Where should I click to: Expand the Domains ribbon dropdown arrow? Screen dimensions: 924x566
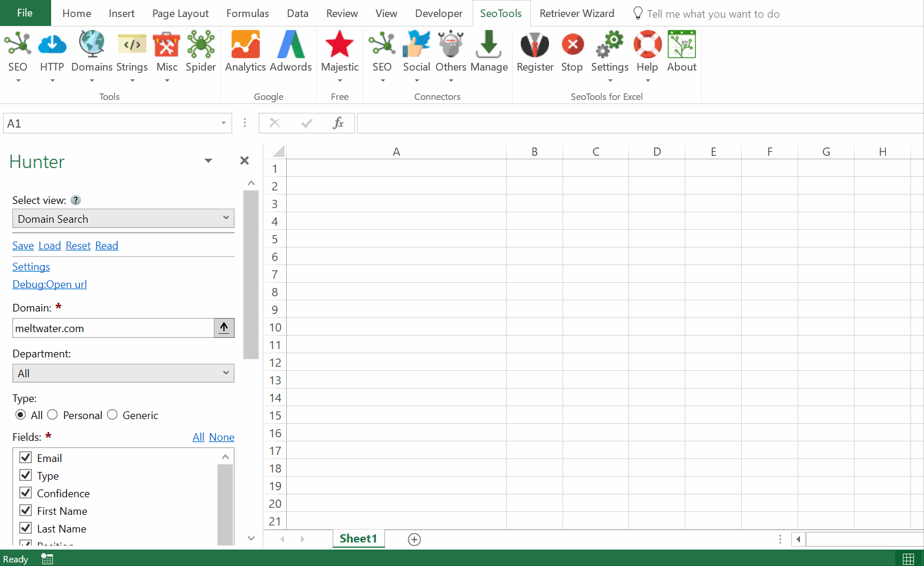(x=92, y=81)
